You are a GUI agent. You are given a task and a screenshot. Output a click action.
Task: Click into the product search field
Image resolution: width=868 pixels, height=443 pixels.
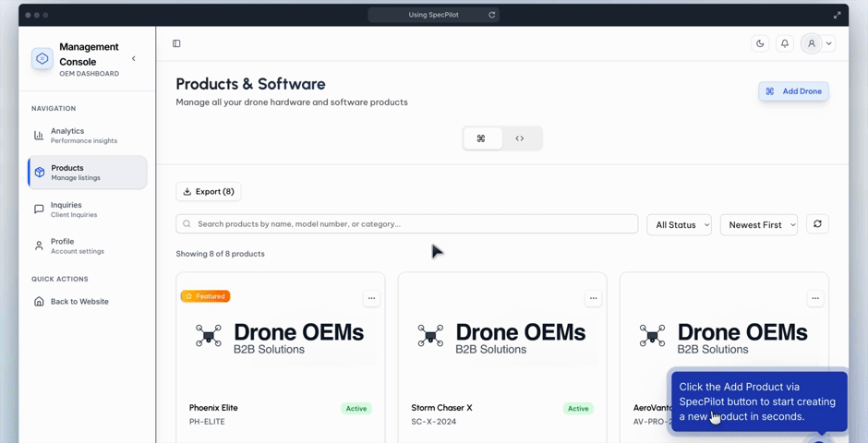click(406, 224)
